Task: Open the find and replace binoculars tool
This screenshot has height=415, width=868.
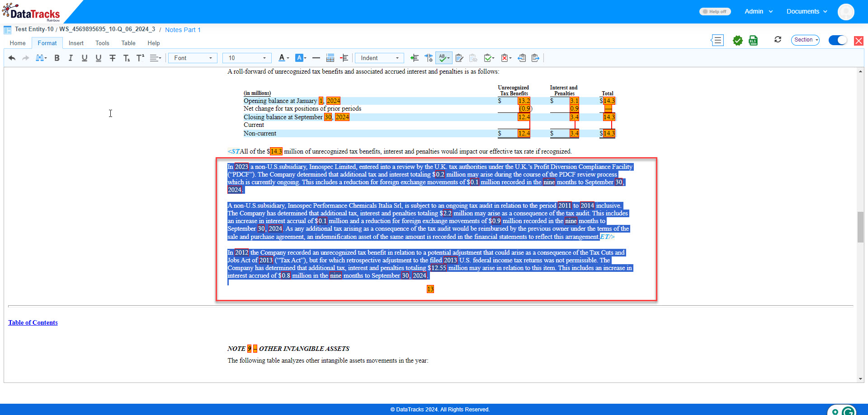Action: (41, 58)
